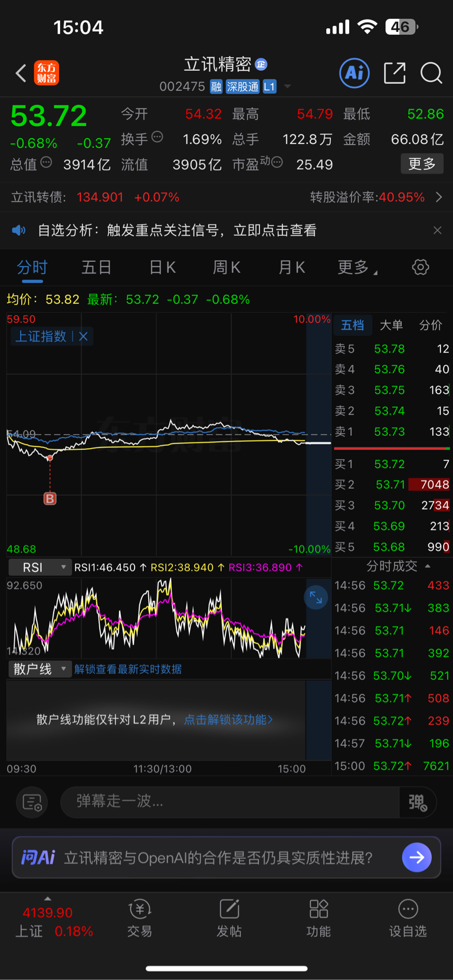Image resolution: width=453 pixels, height=980 pixels.
Task: Switch to 周K chart tab
Action: (226, 268)
